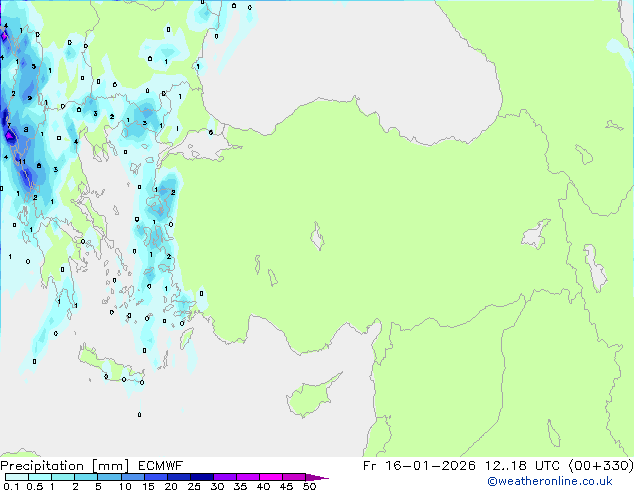Click the legend value label '10'
Image resolution: width=634 pixels, height=490 pixels.
point(125,486)
